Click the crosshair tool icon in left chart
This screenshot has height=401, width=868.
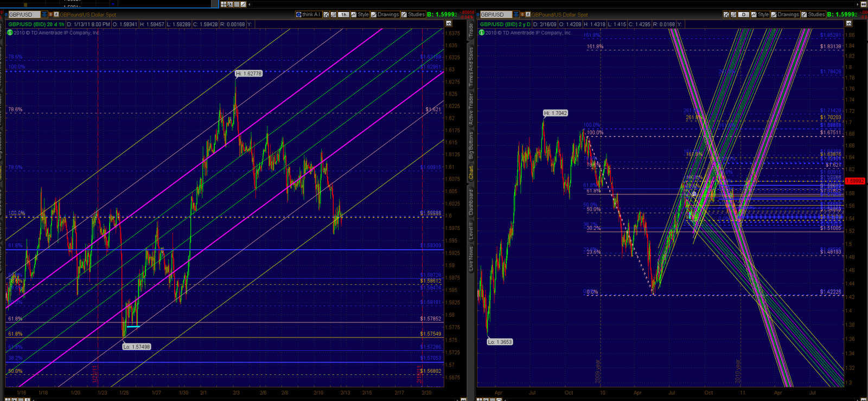pyautogui.click(x=326, y=15)
